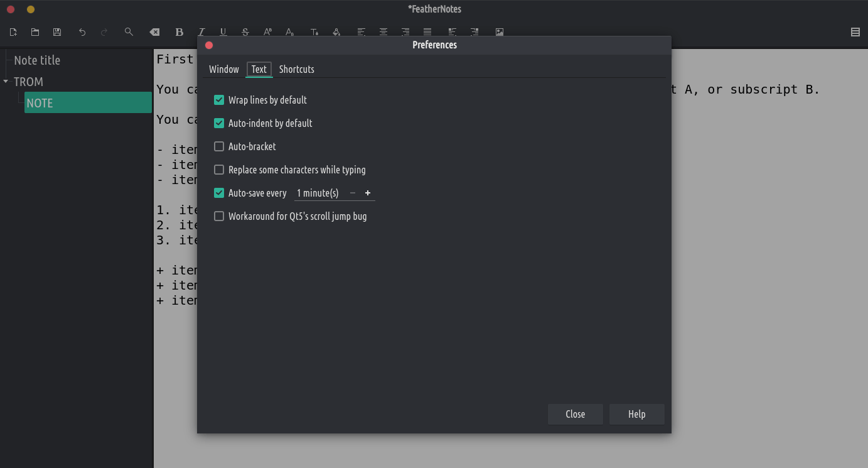Viewport: 868px width, 468px height.
Task: Disable Wrap lines by default
Action: click(219, 100)
